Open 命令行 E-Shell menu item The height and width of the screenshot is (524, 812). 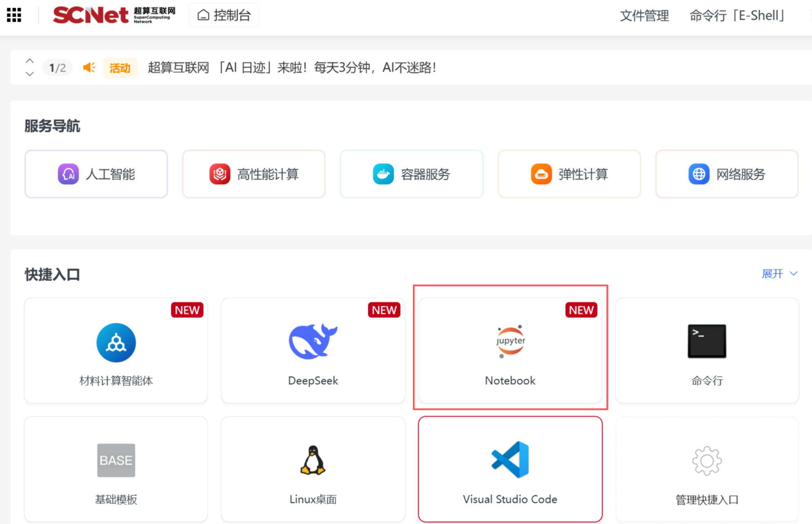[x=737, y=16]
